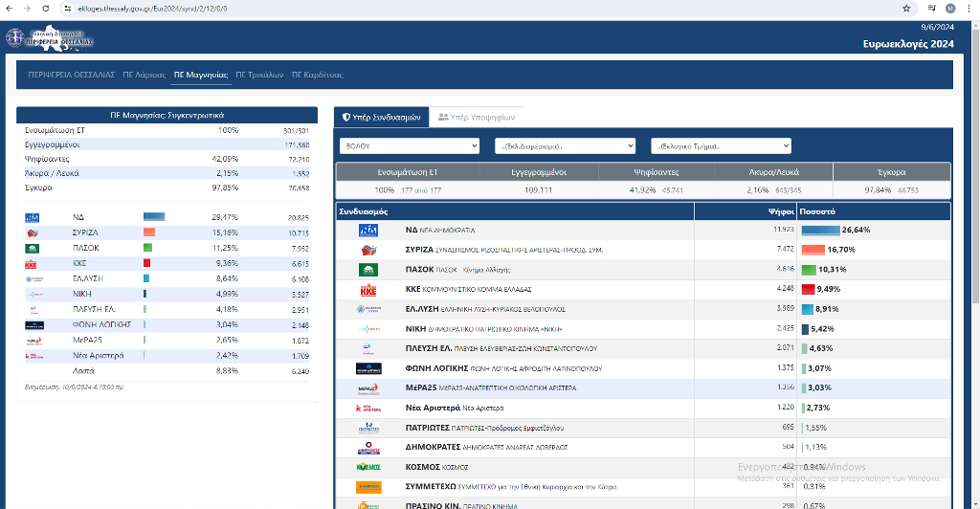Click ΝΔ blue percentage bar 26,64%
The image size is (980, 509).
[820, 230]
